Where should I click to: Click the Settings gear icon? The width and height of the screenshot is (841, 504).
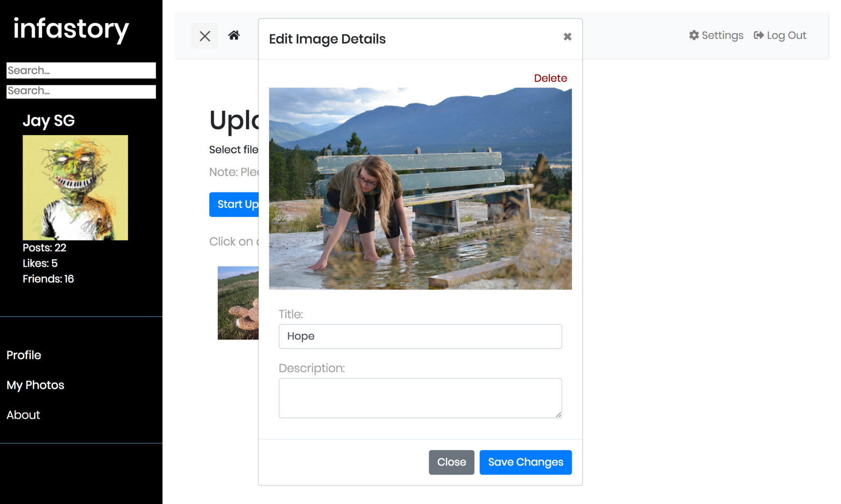(x=694, y=35)
